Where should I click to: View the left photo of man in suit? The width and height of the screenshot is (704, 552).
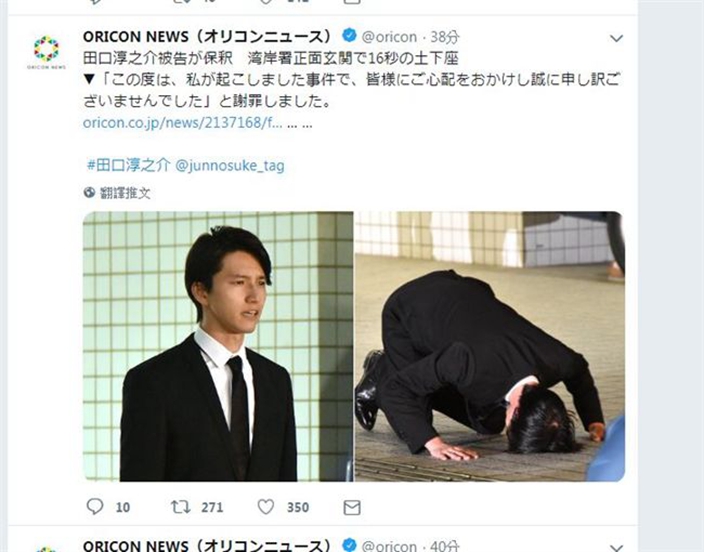(218, 346)
